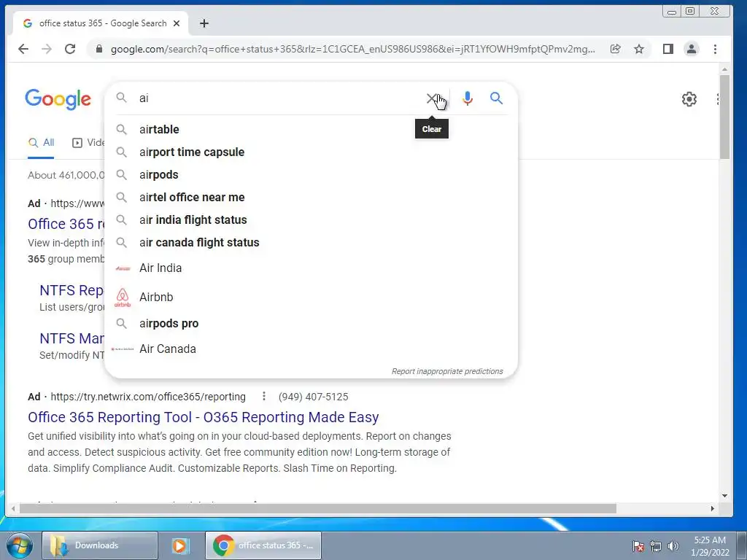Pick air india flight status suggestion
This screenshot has width=747, height=560.
(x=311, y=220)
